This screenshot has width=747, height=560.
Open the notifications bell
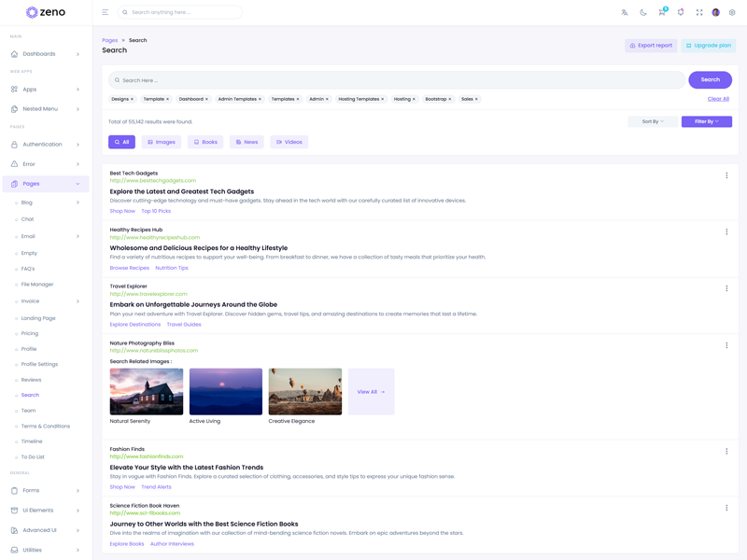pyautogui.click(x=681, y=12)
